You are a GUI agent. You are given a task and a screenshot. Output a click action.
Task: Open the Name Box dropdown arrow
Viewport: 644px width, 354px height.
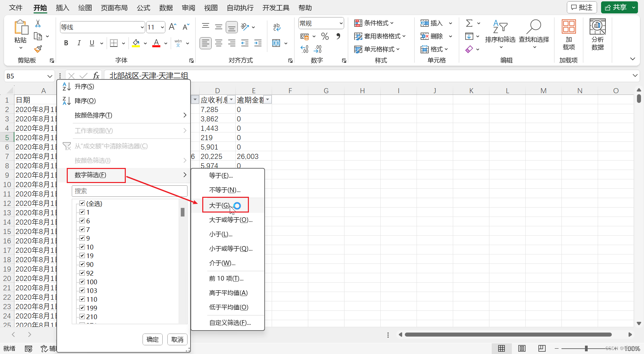50,76
